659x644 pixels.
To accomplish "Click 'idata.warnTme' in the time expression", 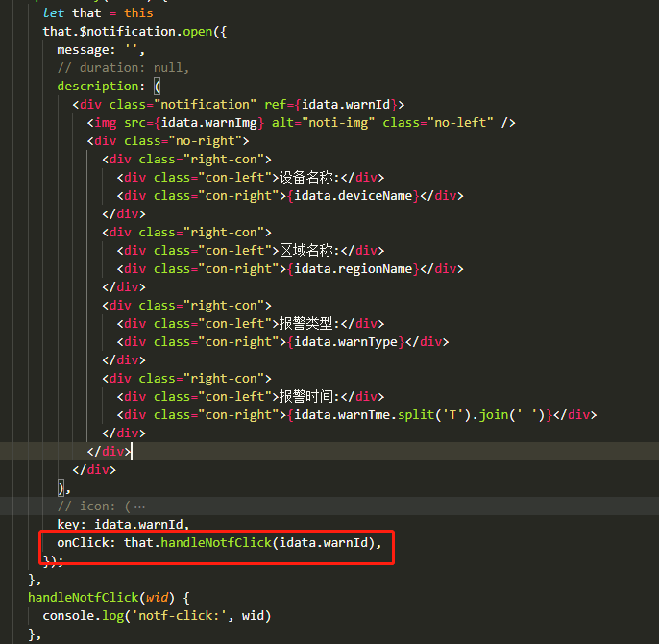I will tap(342, 415).
